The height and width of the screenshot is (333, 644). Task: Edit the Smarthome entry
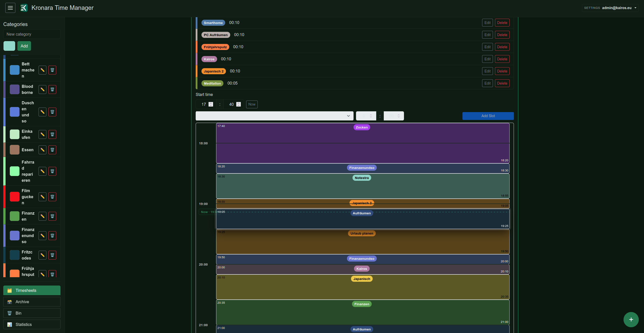pos(487,23)
